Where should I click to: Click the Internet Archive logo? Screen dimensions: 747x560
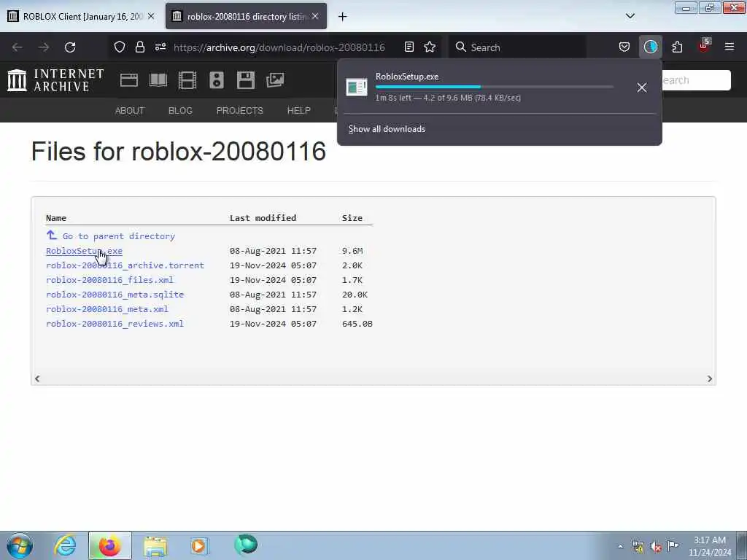click(55, 80)
